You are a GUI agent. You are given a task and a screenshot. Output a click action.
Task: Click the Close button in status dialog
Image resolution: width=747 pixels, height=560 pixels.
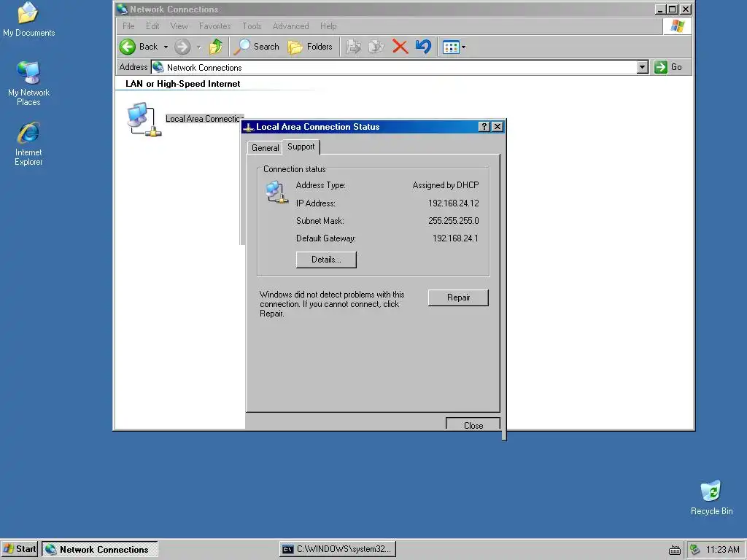pyautogui.click(x=473, y=424)
